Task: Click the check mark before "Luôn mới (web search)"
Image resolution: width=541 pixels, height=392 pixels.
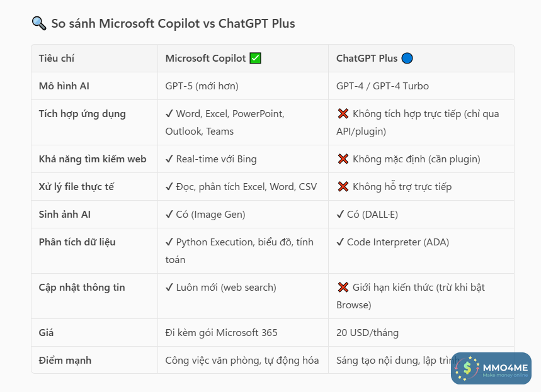Action: tap(169, 288)
